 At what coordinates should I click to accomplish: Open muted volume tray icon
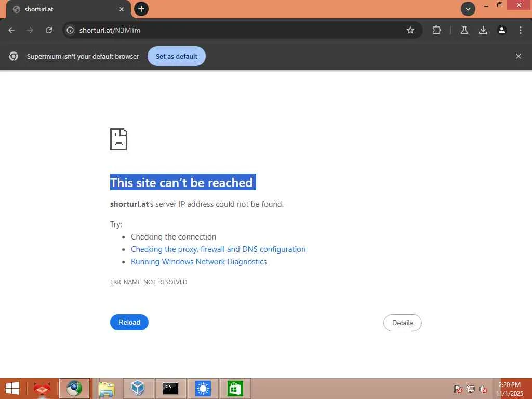tap(483, 389)
